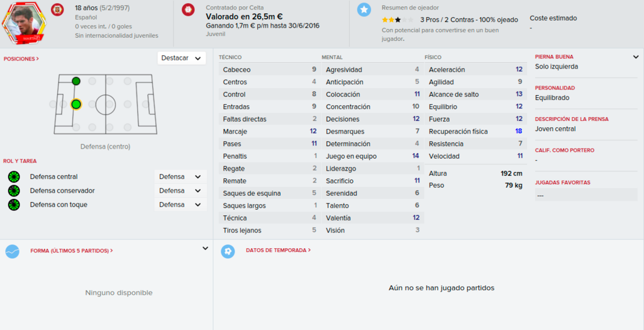Click the Defensa con toque role icon

(x=14, y=205)
